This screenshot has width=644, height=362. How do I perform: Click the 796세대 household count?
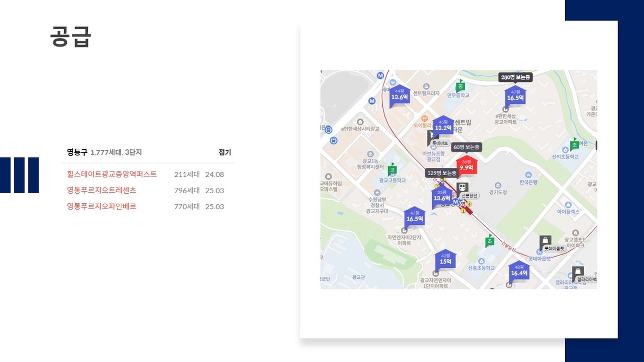click(x=187, y=191)
